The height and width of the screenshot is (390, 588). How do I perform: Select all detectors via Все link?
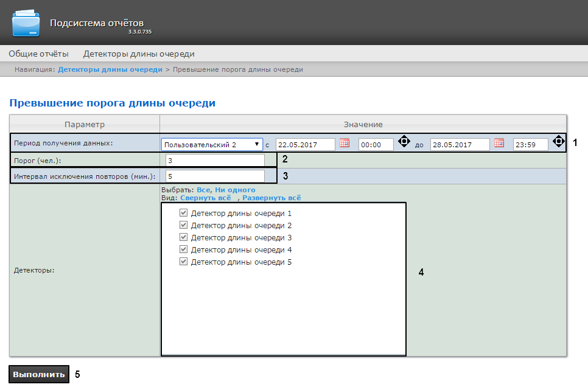point(203,190)
